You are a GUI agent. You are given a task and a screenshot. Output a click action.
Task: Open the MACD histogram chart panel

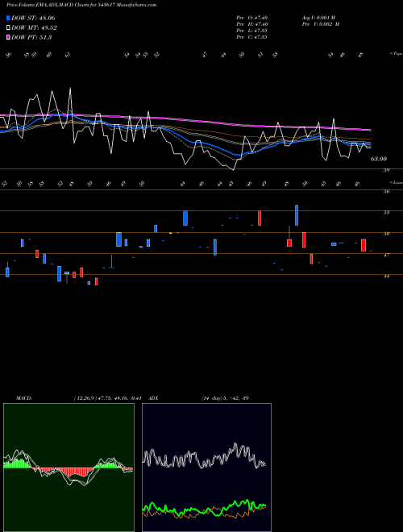[x=69, y=468]
